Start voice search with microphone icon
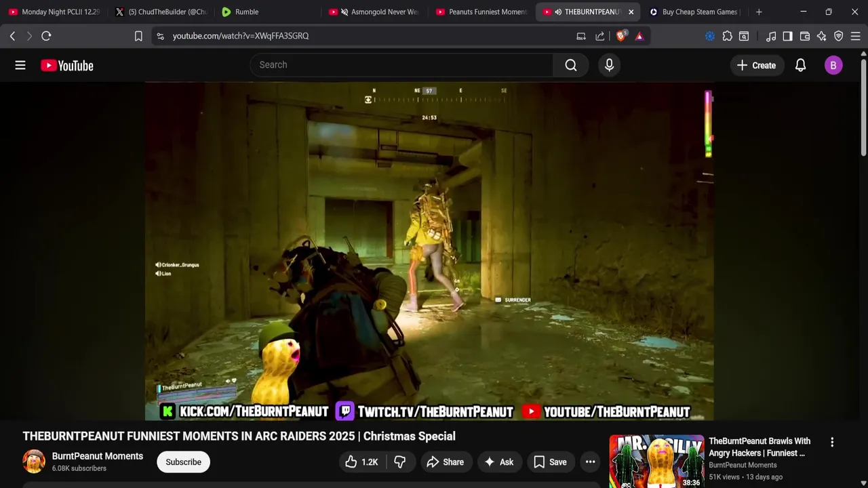The image size is (868, 488). 609,65
